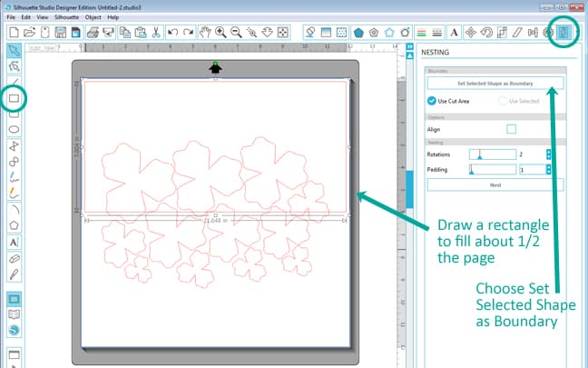This screenshot has height=368, width=588.
Task: Click Set Selected Shape as Boundary
Action: pos(495,83)
